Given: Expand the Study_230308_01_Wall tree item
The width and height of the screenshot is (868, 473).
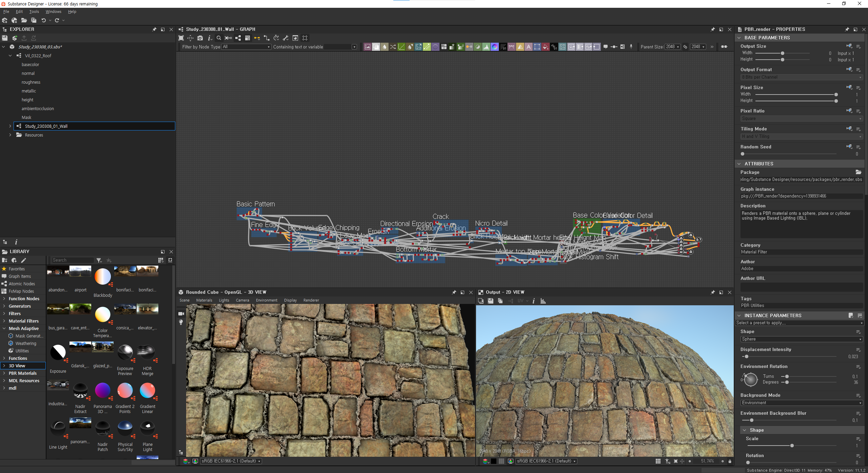Looking at the screenshot, I should (10, 126).
